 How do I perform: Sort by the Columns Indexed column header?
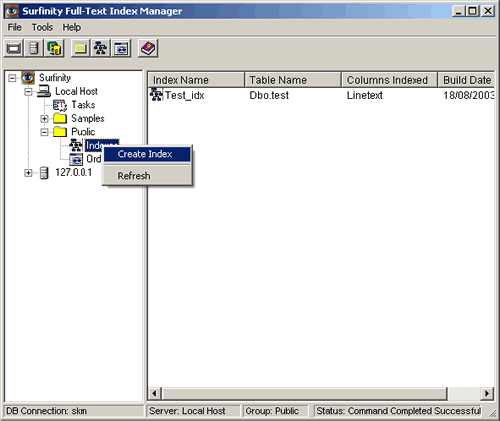(x=390, y=80)
